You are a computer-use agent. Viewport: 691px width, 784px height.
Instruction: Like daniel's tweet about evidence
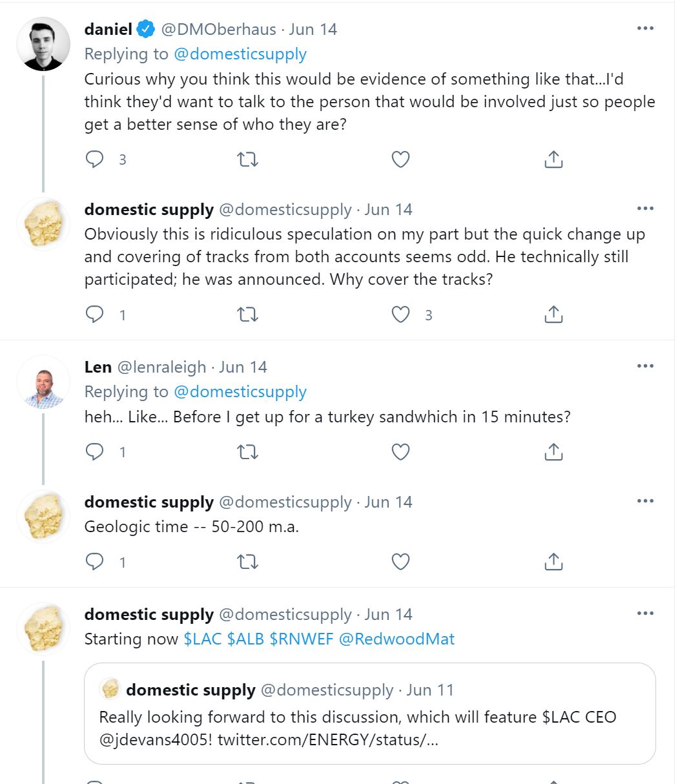401,160
